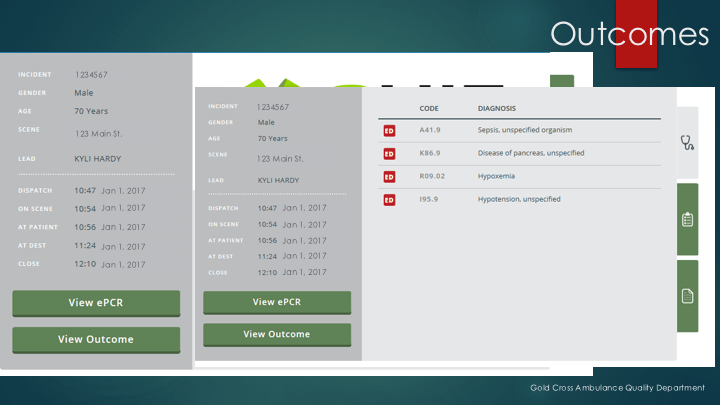
Task: Open the document page side tab
Action: (x=687, y=296)
